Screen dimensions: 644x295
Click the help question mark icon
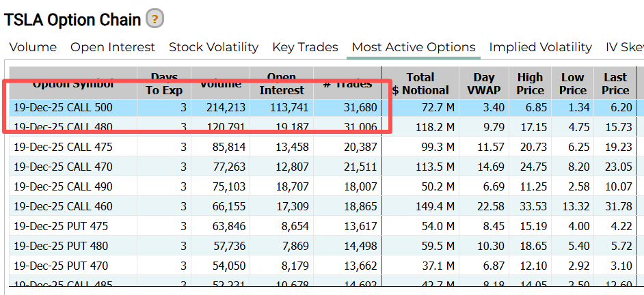pyautogui.click(x=155, y=19)
